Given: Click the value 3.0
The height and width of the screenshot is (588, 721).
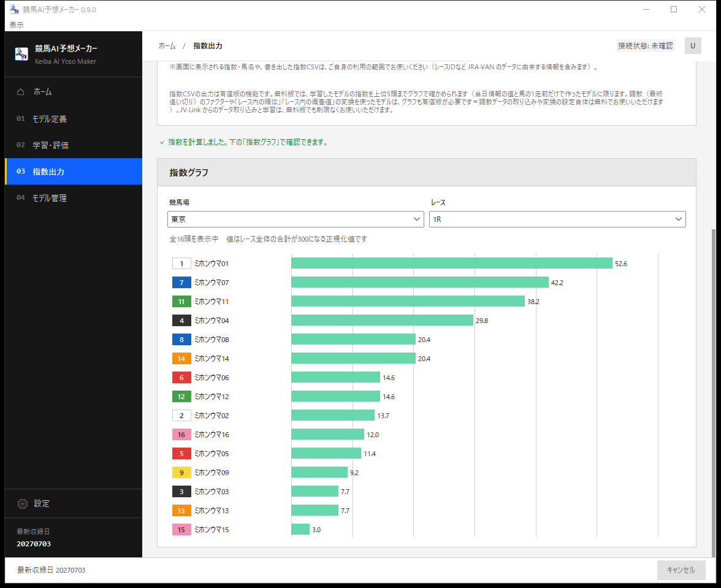Looking at the screenshot, I should [x=316, y=530].
